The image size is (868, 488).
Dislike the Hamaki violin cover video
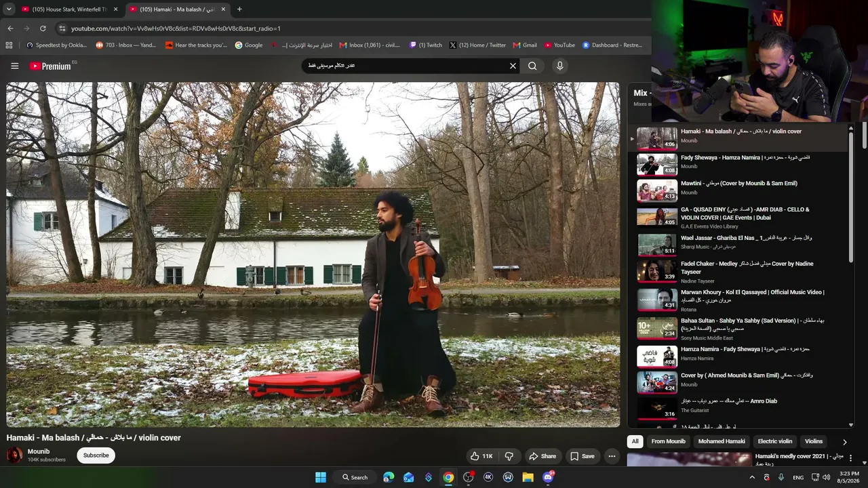click(x=509, y=456)
